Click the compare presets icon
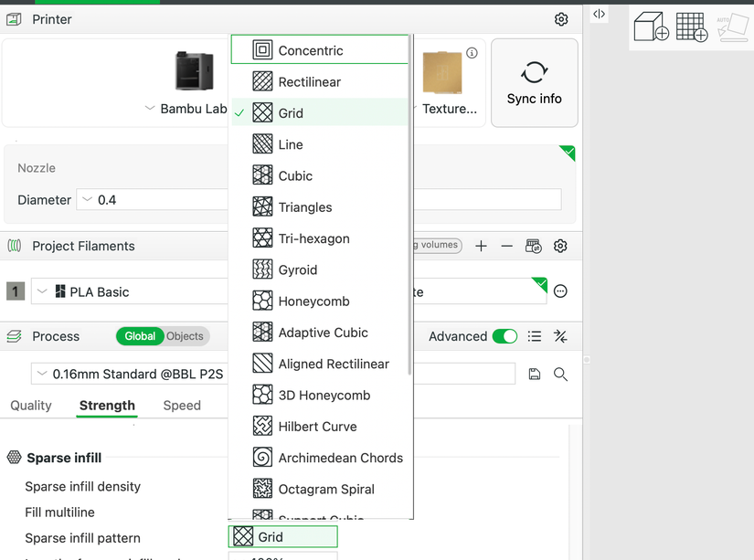This screenshot has height=560, width=754. click(561, 336)
